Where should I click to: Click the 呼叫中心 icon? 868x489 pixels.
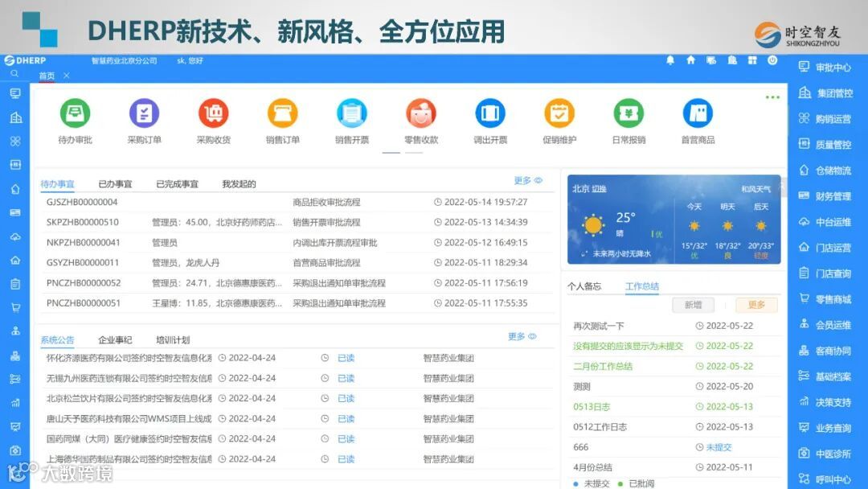[804, 479]
